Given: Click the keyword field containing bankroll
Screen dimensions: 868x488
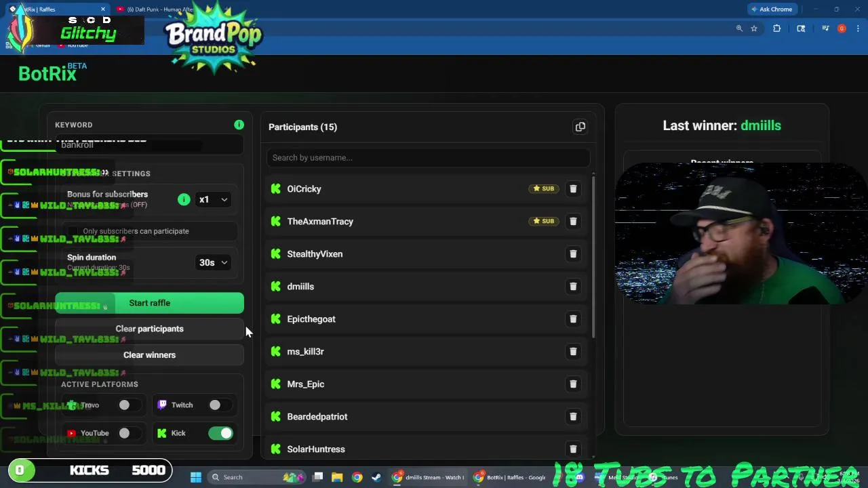Looking at the screenshot, I should [149, 144].
